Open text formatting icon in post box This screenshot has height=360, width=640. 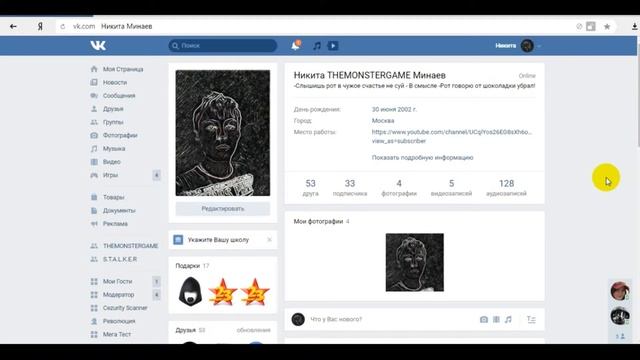(531, 320)
